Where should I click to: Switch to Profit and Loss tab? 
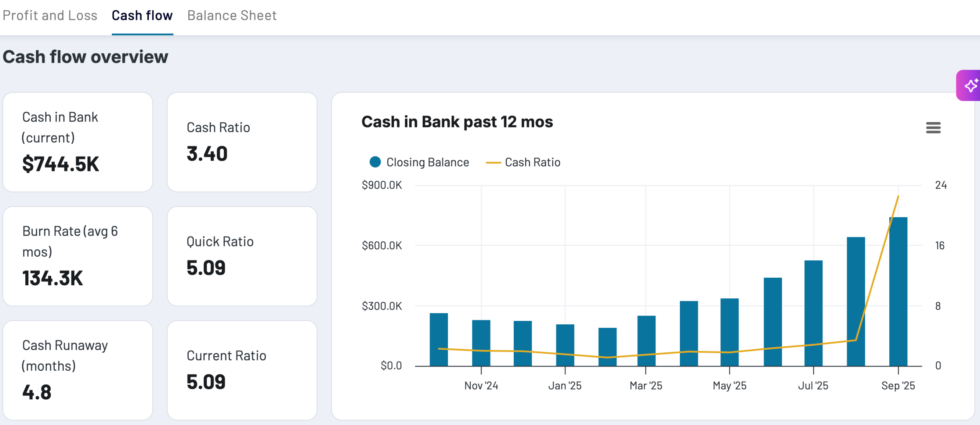pyautogui.click(x=50, y=16)
